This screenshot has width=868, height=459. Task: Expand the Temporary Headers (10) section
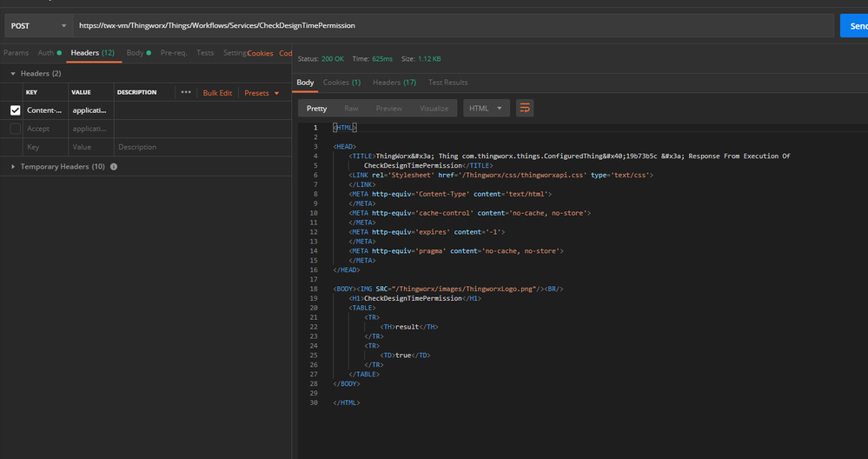coord(13,166)
